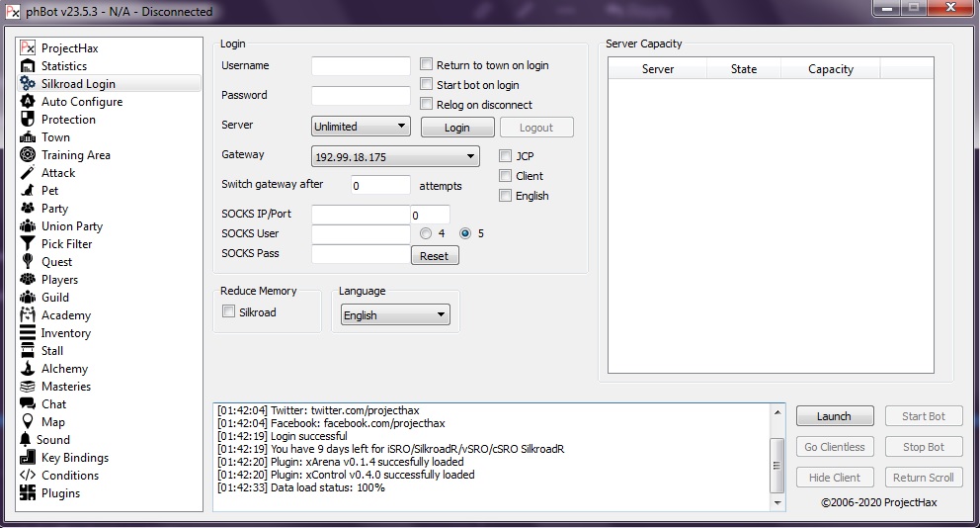The image size is (980, 528).
Task: Click the Pet icon in sidebar
Action: 28,191
